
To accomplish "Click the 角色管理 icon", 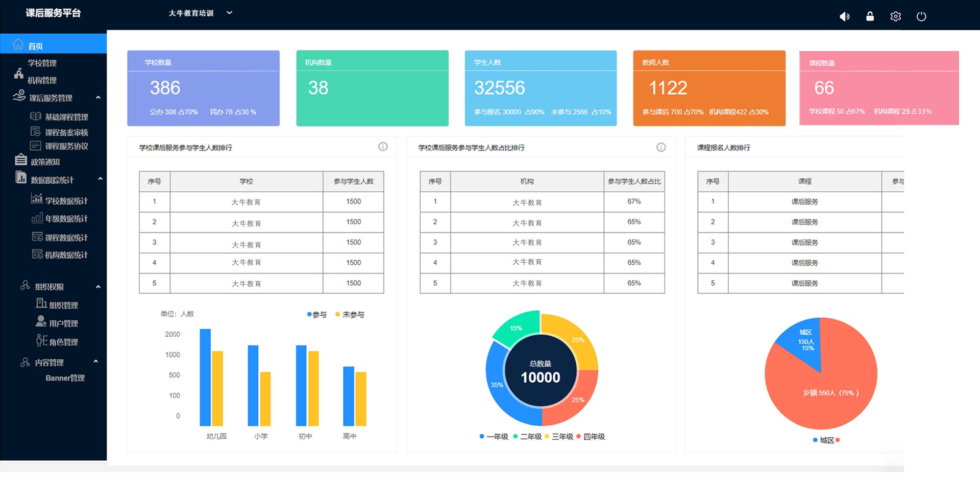I will click(41, 340).
